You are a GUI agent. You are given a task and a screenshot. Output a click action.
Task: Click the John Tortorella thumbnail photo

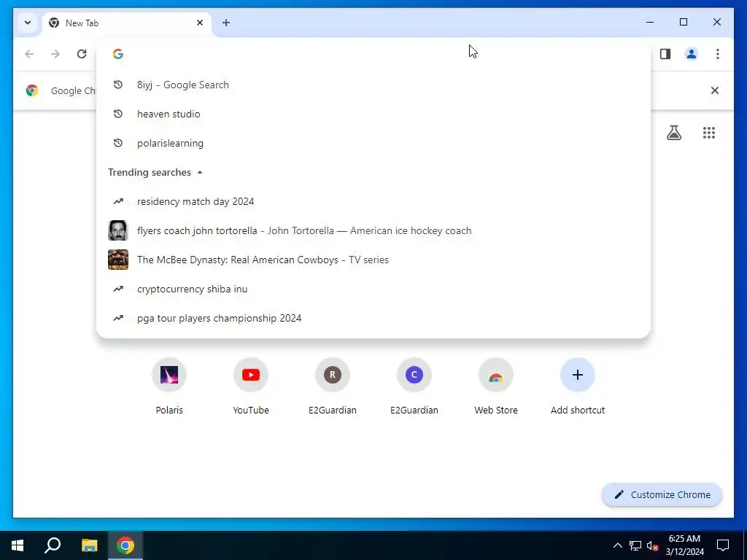[x=118, y=230]
